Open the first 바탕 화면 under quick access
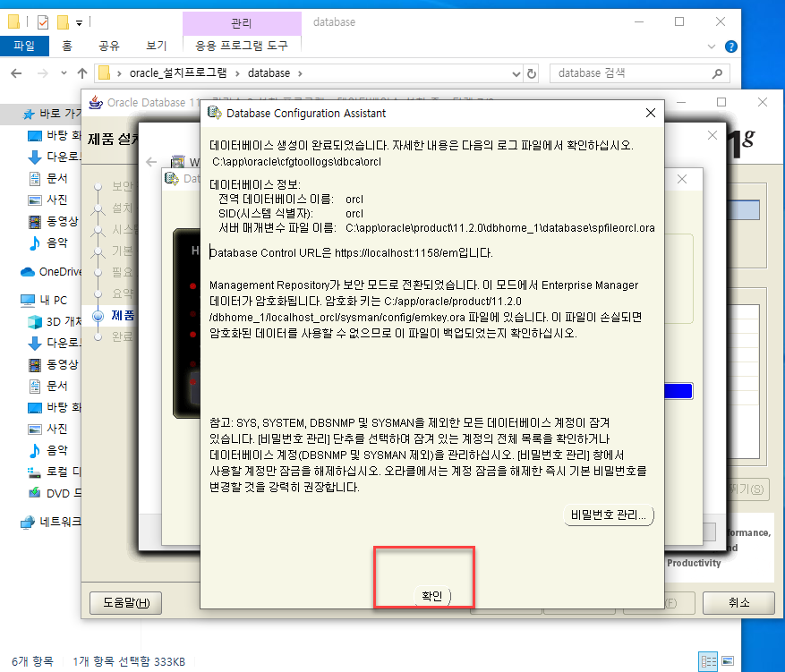Image resolution: width=785 pixels, height=672 pixels. coord(54,135)
